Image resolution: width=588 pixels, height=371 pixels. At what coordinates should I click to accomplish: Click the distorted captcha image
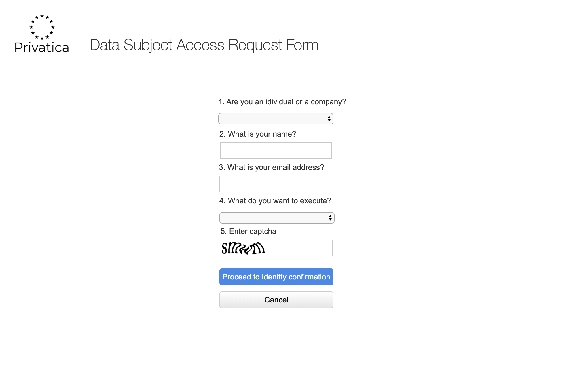243,248
